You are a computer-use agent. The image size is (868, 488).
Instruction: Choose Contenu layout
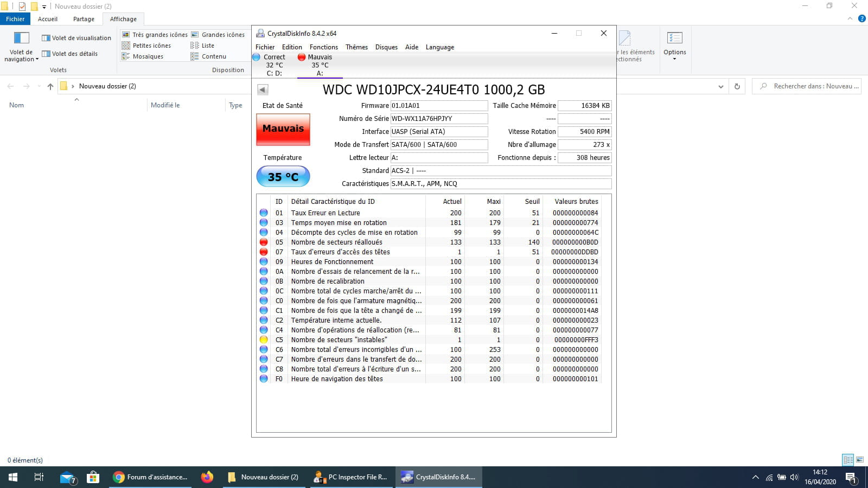[x=208, y=56]
